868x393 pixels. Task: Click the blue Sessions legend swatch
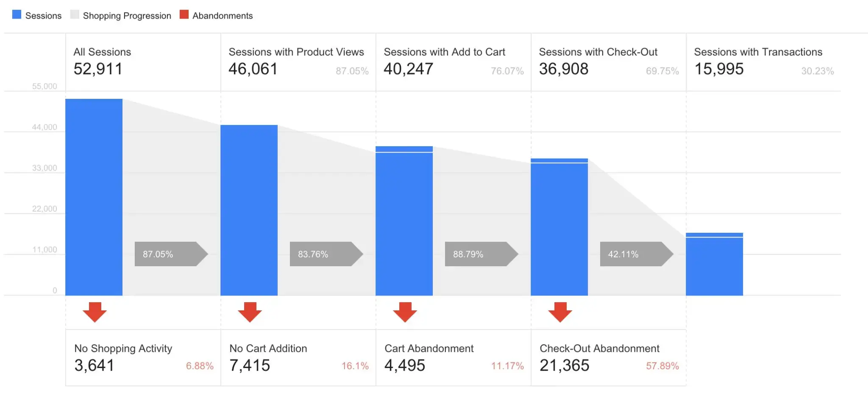coord(17,15)
